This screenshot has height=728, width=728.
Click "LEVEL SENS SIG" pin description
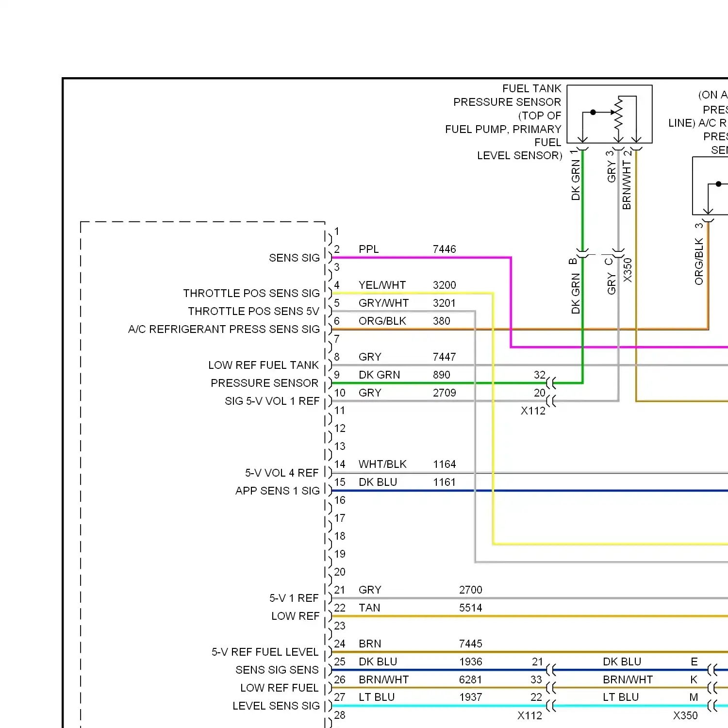point(276,706)
